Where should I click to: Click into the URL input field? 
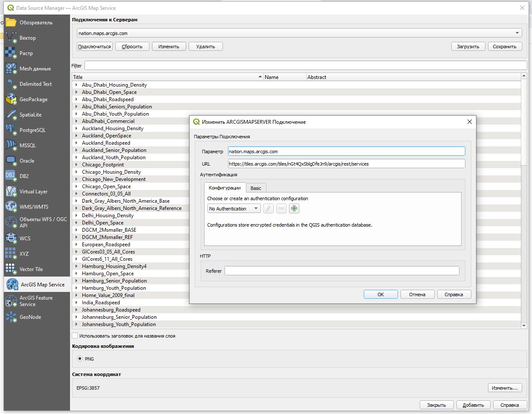[x=346, y=163]
